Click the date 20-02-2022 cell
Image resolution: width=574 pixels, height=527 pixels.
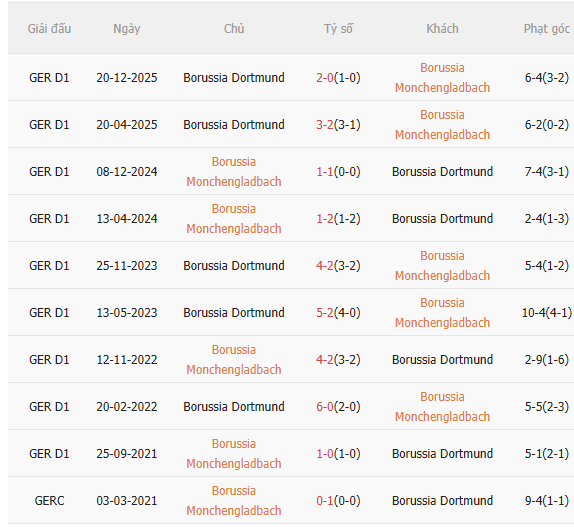point(127,407)
